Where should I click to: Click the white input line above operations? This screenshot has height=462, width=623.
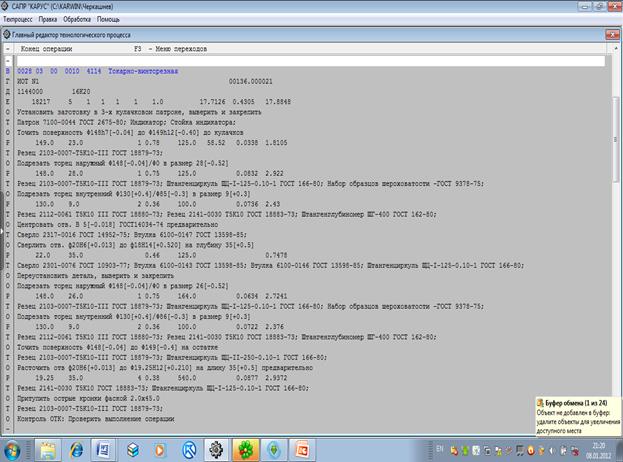point(311,61)
